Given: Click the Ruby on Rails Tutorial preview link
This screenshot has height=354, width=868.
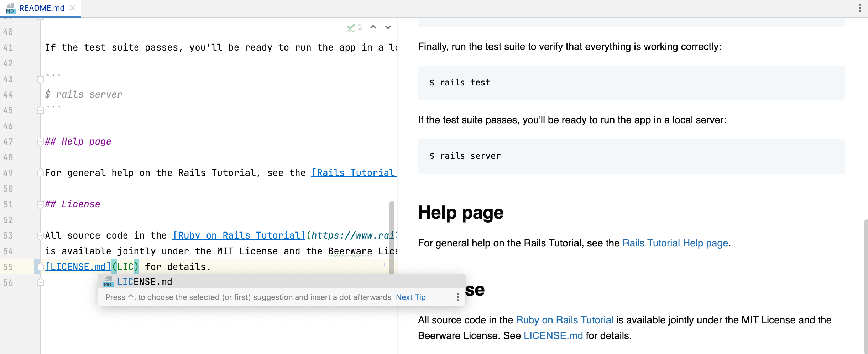Looking at the screenshot, I should point(564,320).
